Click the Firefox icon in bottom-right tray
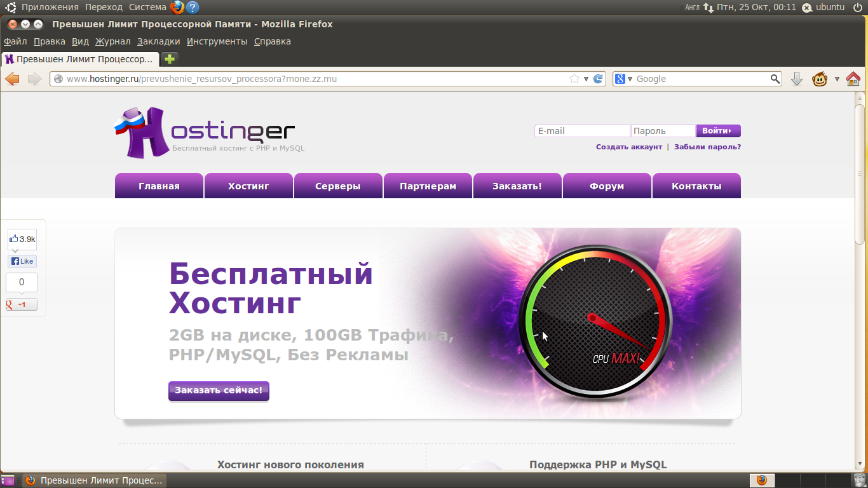This screenshot has width=868, height=488. click(761, 480)
